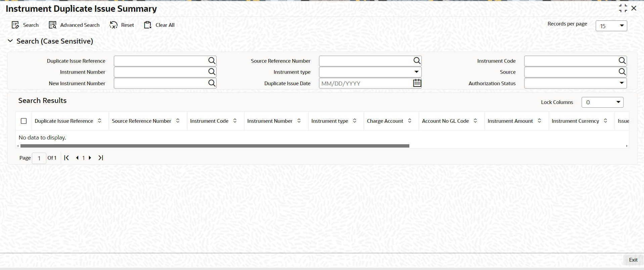This screenshot has height=270, width=644.
Task: Click the Exit button
Action: tap(633, 260)
